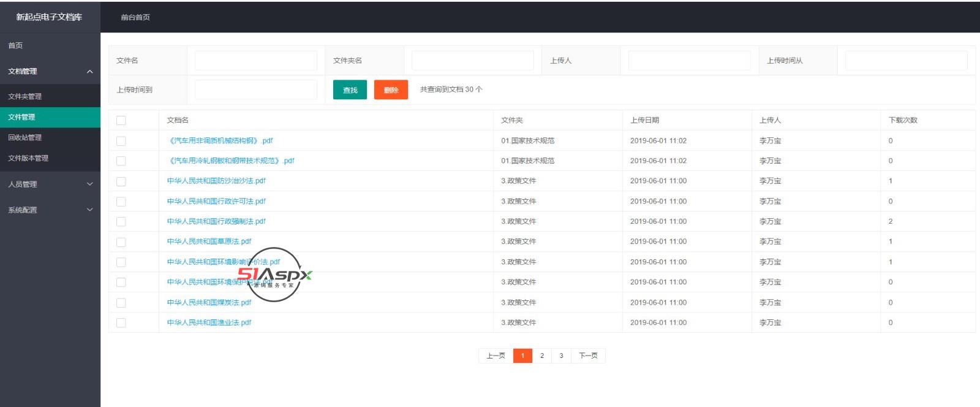Go to previous page 上一页
The width and height of the screenshot is (980, 407).
(x=496, y=356)
